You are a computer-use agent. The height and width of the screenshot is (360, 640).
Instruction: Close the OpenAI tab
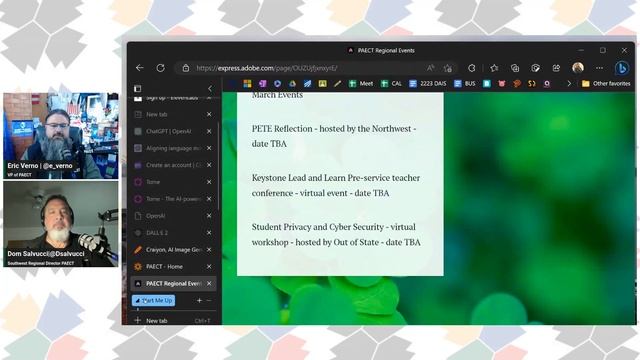[209, 216]
